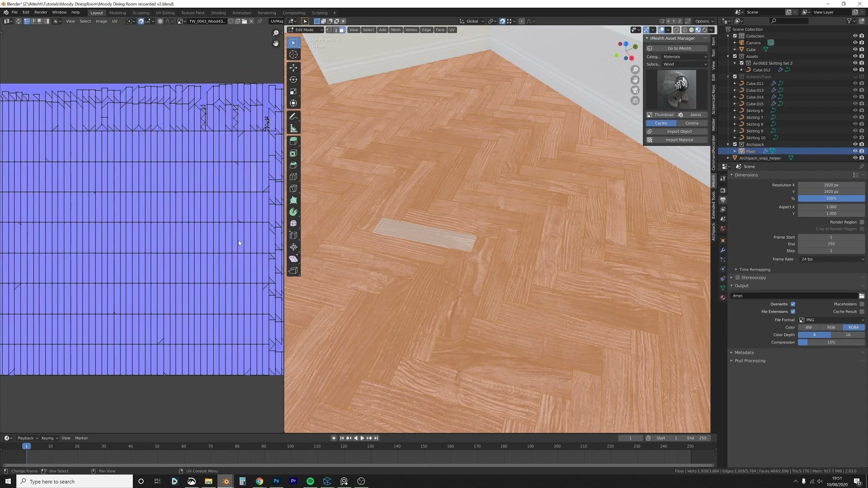Screen dimensions: 868x488
Task: Pick the Measure tool
Action: 293,128
